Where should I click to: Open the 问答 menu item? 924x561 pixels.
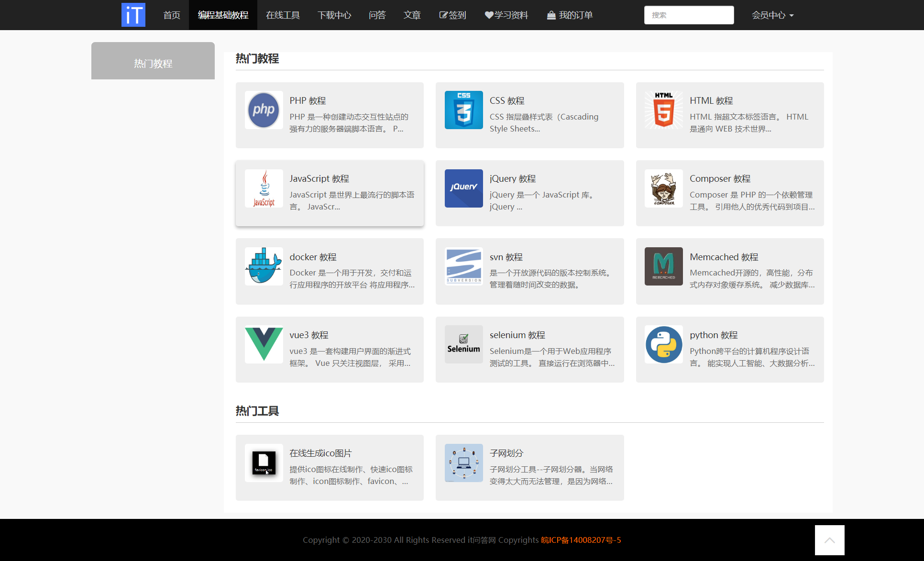[x=377, y=15]
